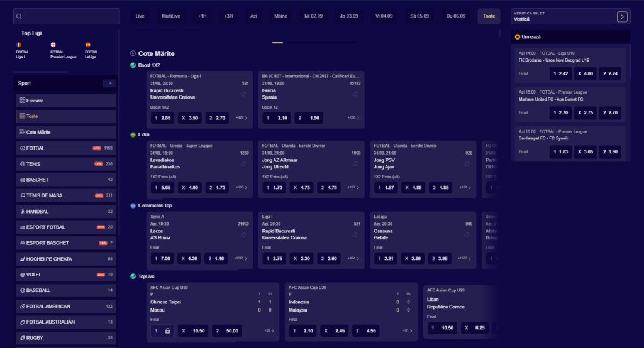Open the TENIS sport category
Screen dimensions: 644x348
click(65, 164)
